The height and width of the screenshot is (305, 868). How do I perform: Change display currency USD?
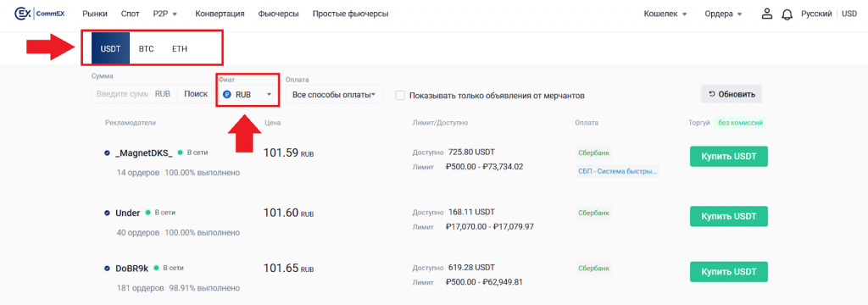click(849, 14)
